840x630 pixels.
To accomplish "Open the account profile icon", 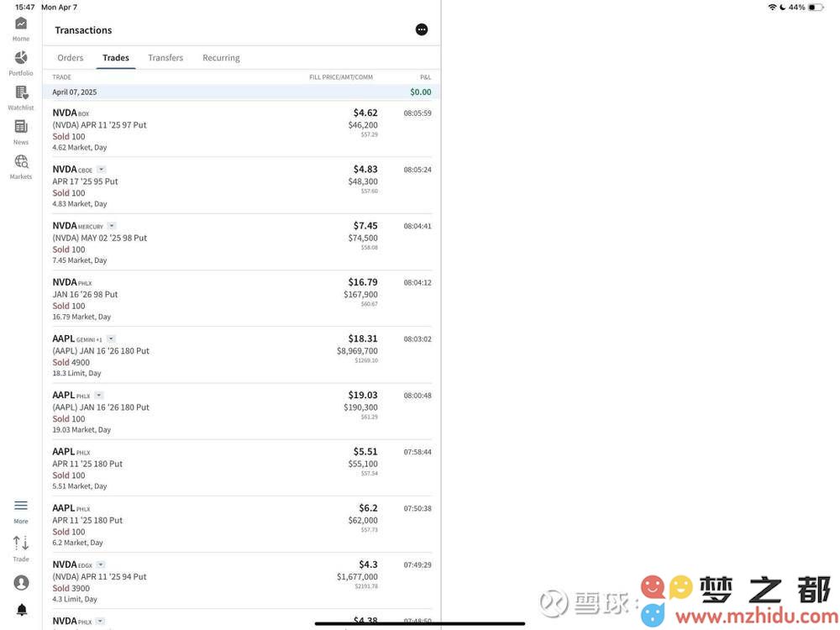I will click(22, 583).
